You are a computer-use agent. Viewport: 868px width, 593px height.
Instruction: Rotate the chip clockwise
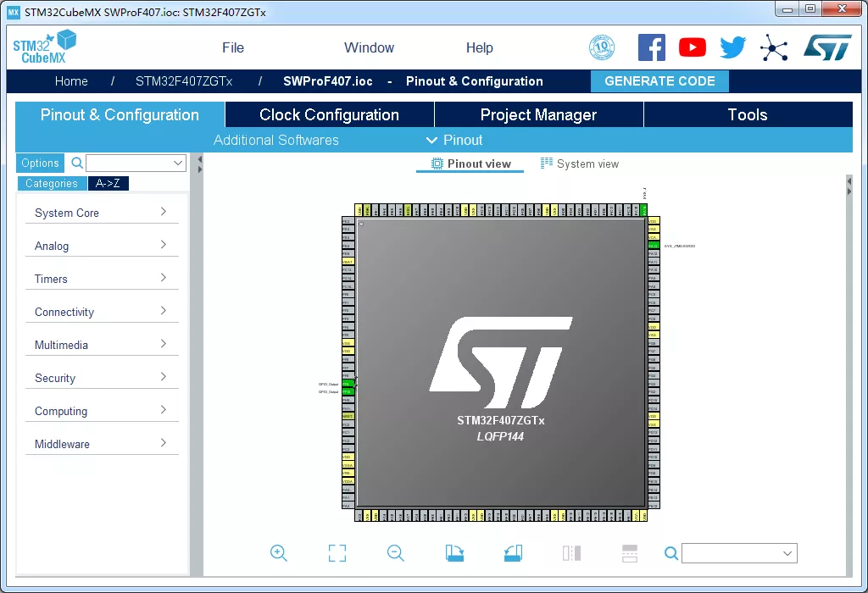(x=454, y=553)
